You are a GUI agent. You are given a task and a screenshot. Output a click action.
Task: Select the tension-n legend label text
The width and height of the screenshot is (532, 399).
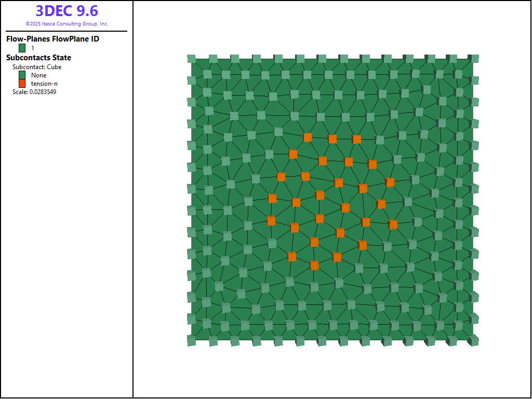pos(44,84)
